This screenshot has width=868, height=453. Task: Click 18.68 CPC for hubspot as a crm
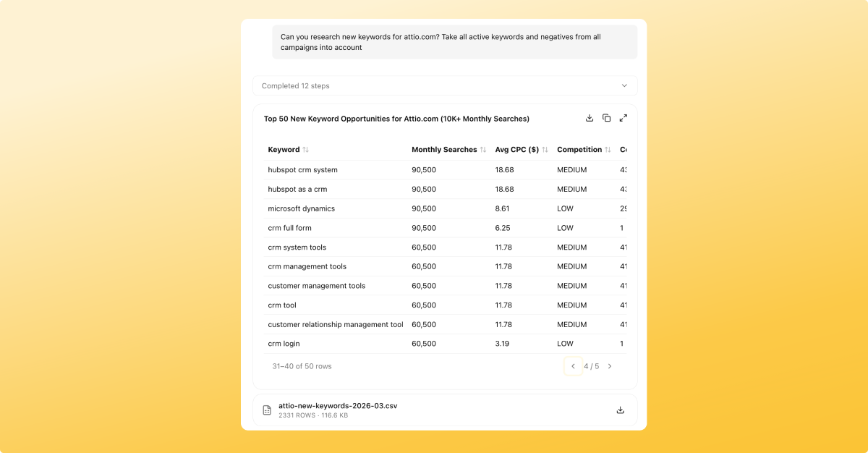point(504,190)
